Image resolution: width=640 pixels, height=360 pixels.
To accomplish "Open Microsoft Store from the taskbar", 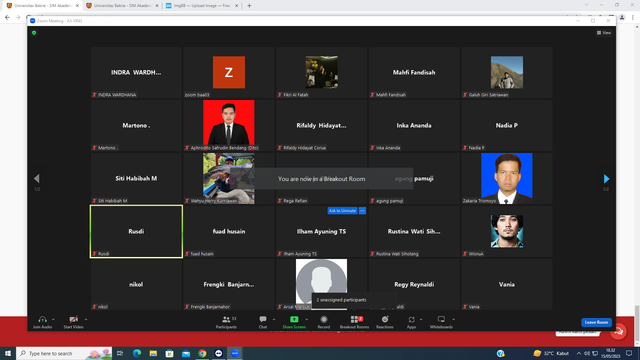I will [x=169, y=353].
